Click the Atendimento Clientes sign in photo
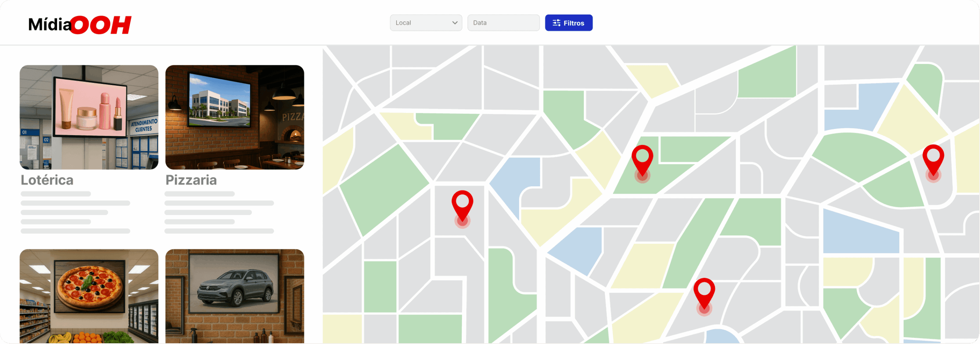This screenshot has height=344, width=980. [144, 126]
